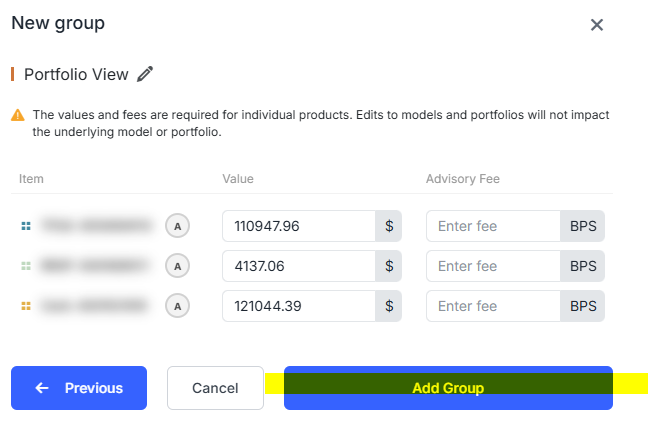Toggle the $ unit for value 4137.06
Screen dimensions: 648x421
click(x=389, y=266)
